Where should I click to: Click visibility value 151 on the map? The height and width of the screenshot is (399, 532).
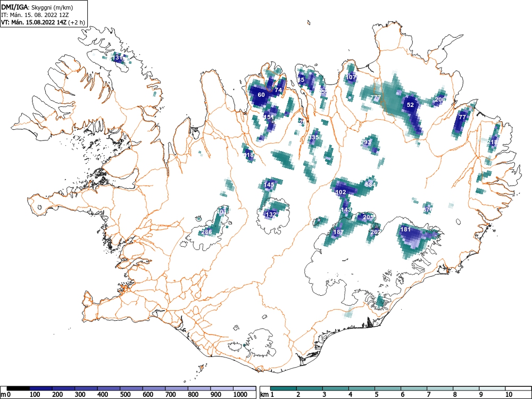tap(269, 117)
